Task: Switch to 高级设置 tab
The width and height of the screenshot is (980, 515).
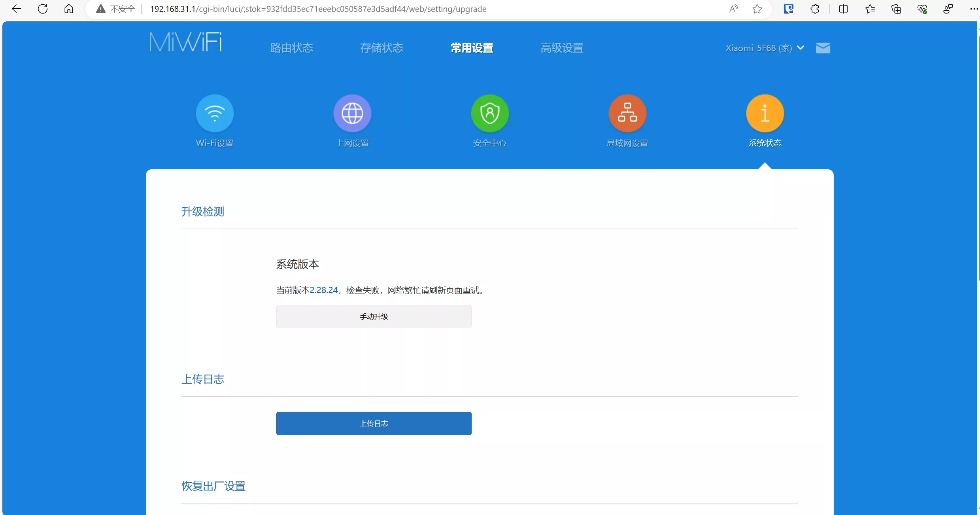Action: 562,48
